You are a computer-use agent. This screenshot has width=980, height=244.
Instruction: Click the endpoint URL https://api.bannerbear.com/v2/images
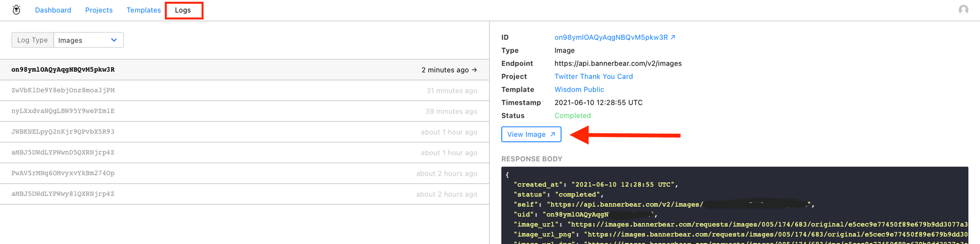click(618, 63)
